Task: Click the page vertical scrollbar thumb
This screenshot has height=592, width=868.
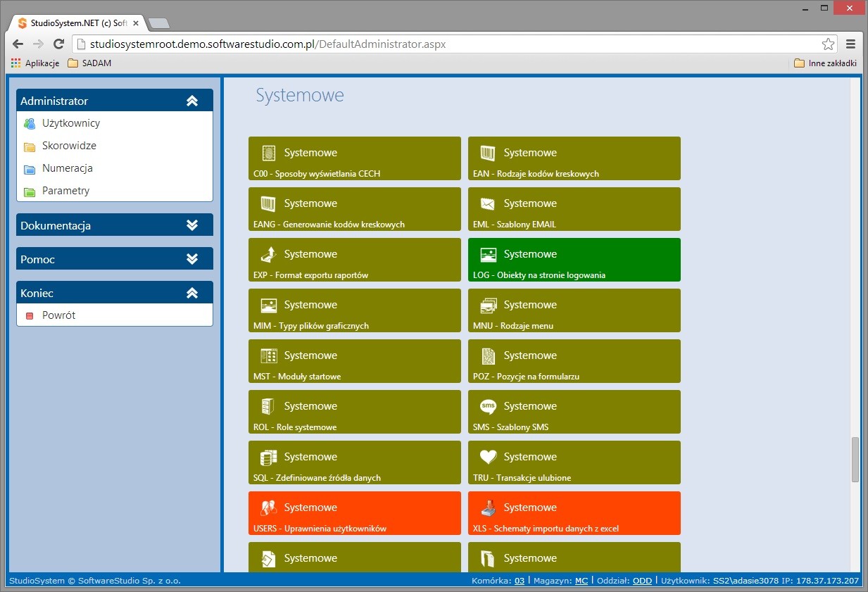Action: click(855, 459)
